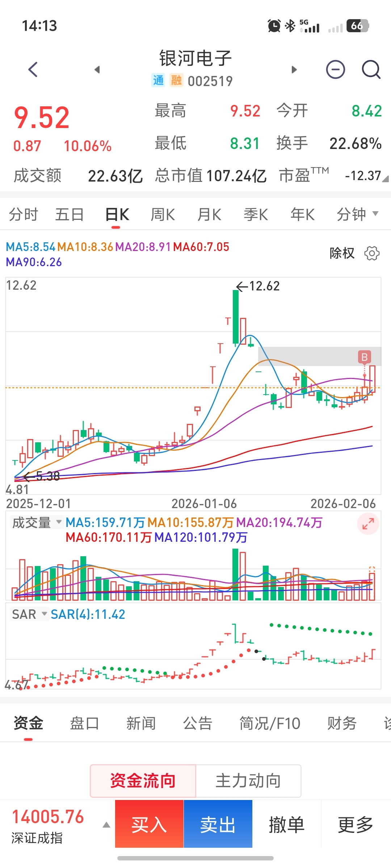The height and width of the screenshot is (868, 391).
Task: Tap the volume MA20:194.74万 label
Action: pos(279,523)
